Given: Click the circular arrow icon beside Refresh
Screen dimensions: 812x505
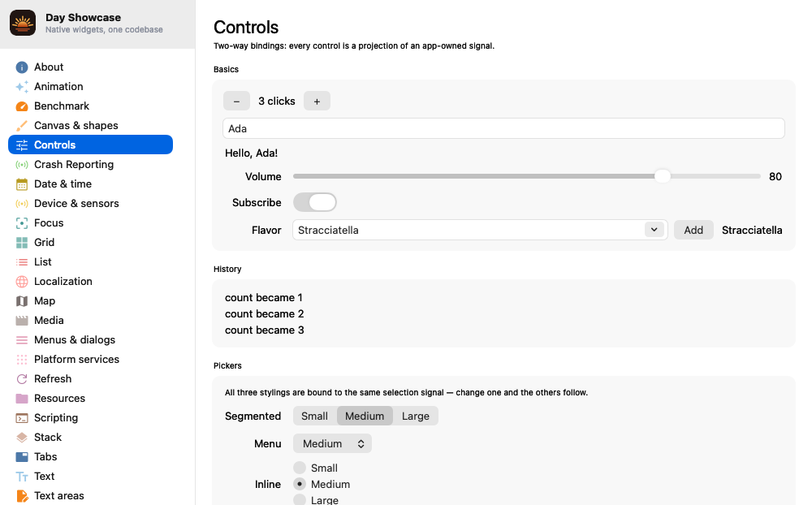Looking at the screenshot, I should [x=22, y=379].
